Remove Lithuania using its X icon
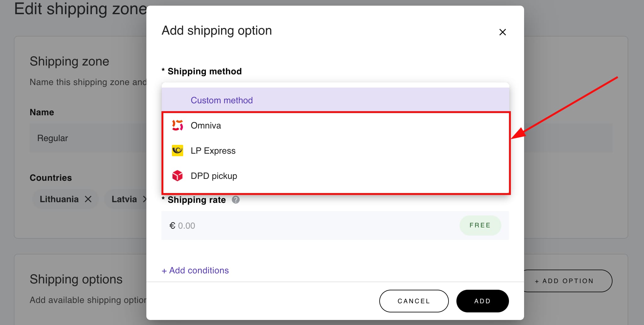This screenshot has height=325, width=644. 88,199
